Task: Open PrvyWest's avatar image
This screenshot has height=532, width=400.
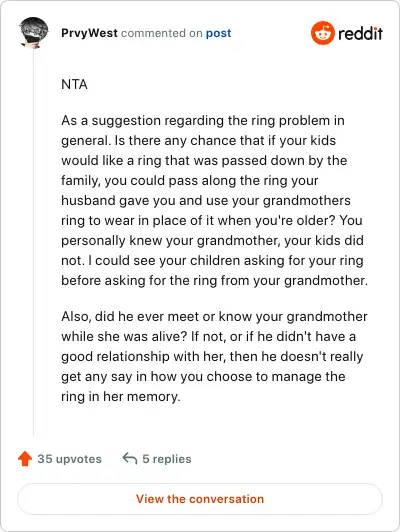Action: (x=34, y=32)
